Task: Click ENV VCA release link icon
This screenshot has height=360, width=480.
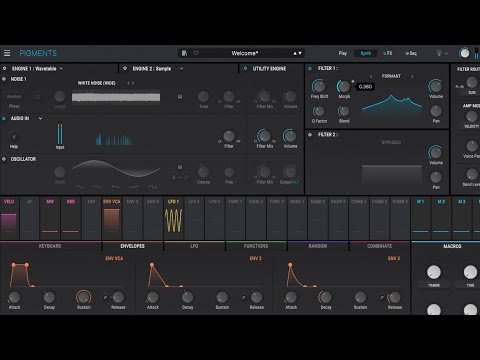Action: (106, 297)
